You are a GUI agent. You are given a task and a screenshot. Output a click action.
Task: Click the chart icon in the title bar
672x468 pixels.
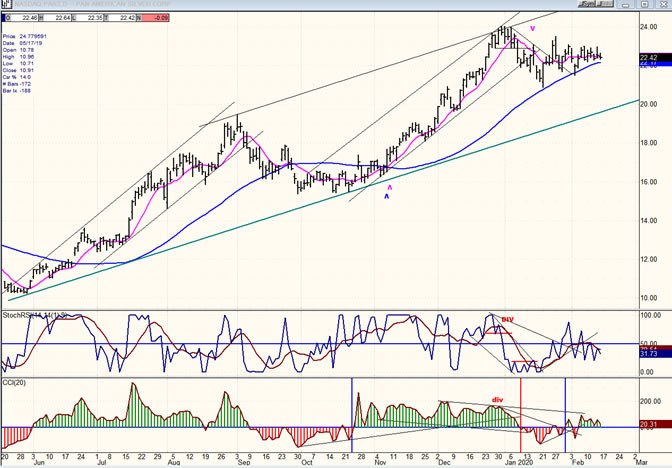6,5
